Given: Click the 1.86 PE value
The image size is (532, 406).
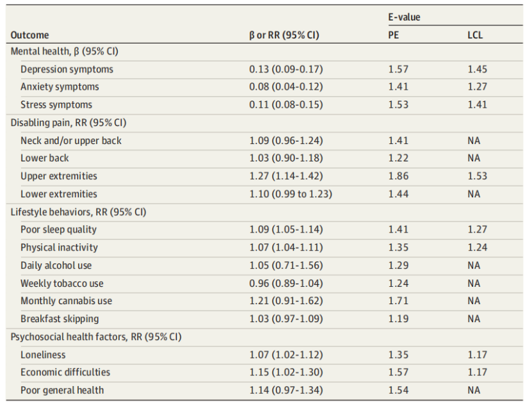Looking at the screenshot, I should pos(398,176).
